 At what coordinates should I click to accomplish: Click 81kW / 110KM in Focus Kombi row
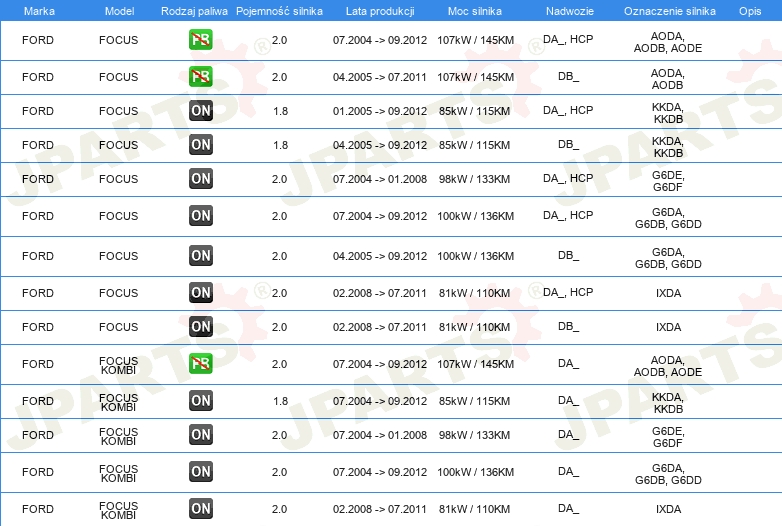(x=474, y=509)
